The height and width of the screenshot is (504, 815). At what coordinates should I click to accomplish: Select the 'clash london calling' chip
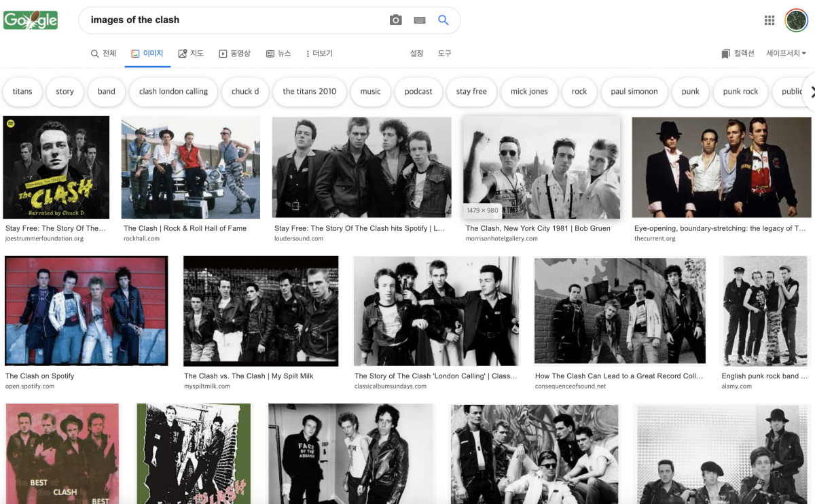tap(174, 92)
